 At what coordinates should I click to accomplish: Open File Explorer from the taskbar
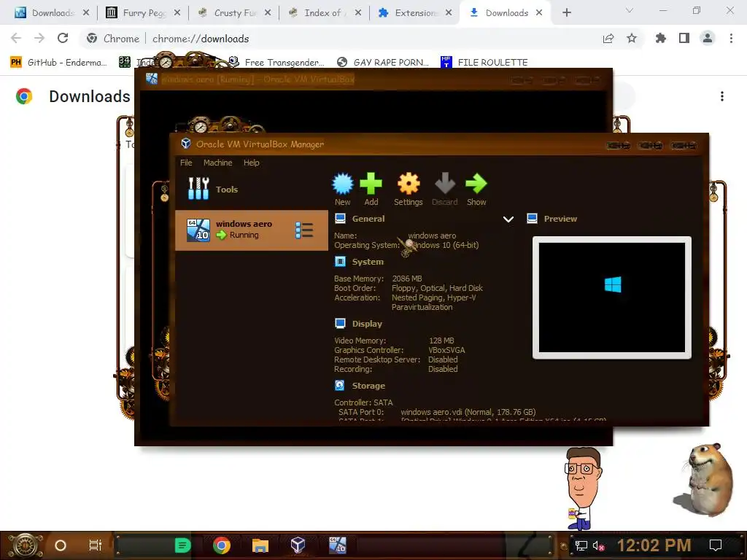(260, 545)
